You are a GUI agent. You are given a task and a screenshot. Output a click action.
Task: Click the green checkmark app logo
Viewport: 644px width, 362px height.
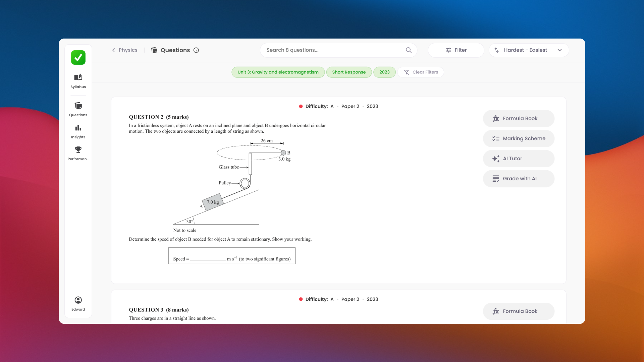click(78, 58)
